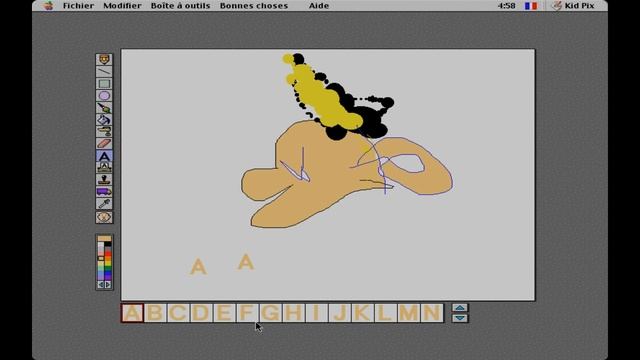Viewport: 640px width, 360px height.
Task: Select the Wacky Brush tool
Action: 104,108
